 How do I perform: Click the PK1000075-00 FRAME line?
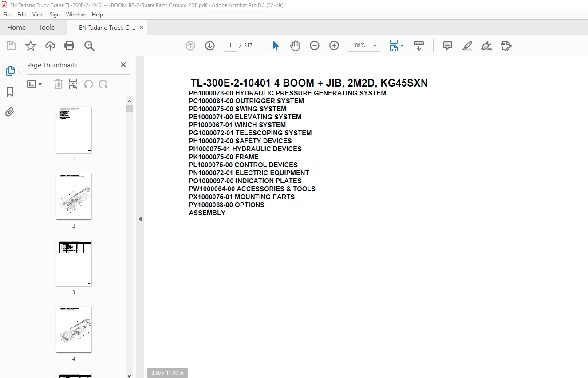(224, 157)
